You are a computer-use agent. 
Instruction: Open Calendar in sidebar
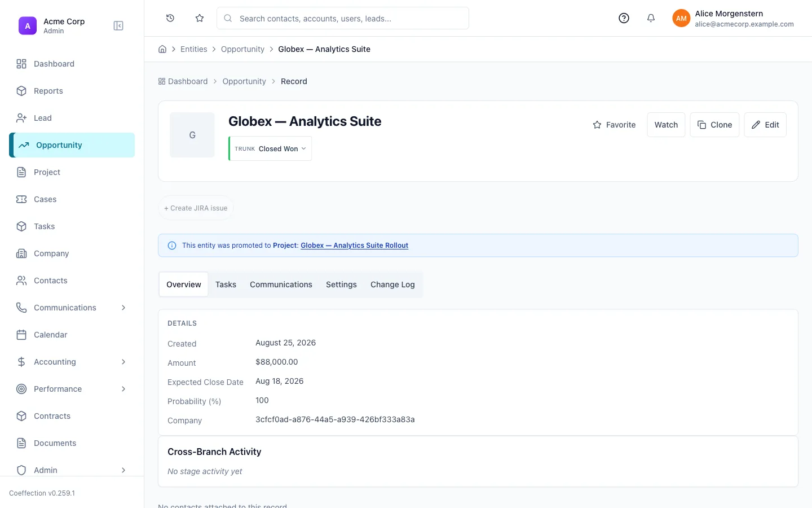click(72, 335)
